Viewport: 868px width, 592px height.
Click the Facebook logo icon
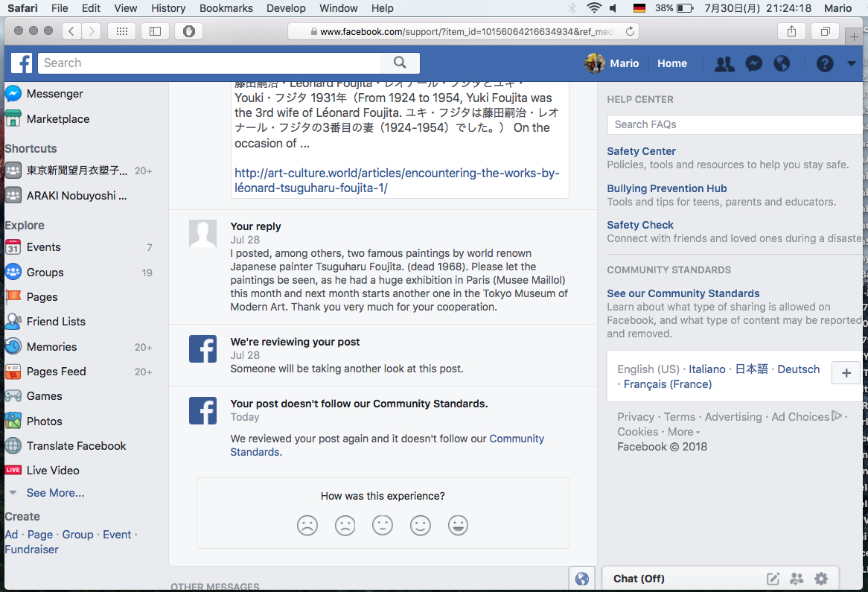(x=22, y=63)
